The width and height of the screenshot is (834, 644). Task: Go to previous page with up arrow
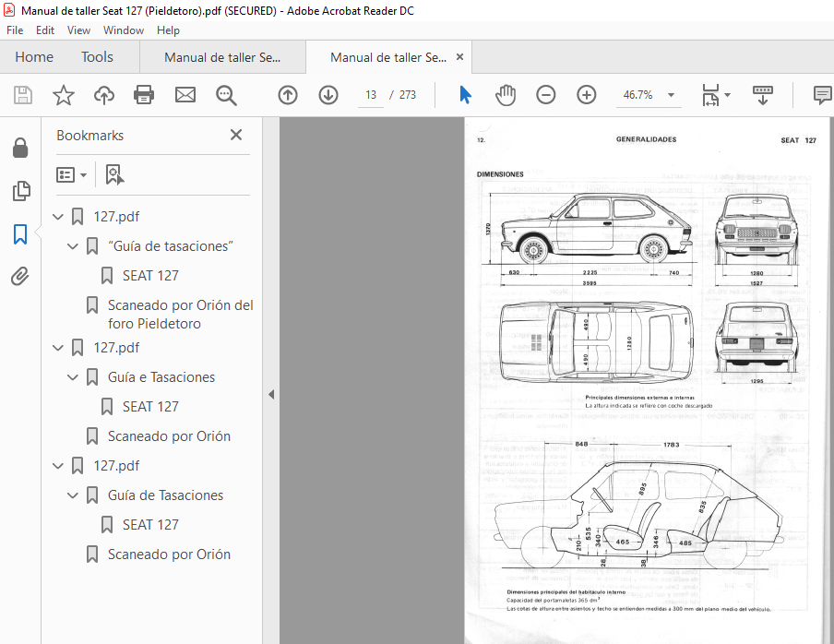[x=288, y=95]
